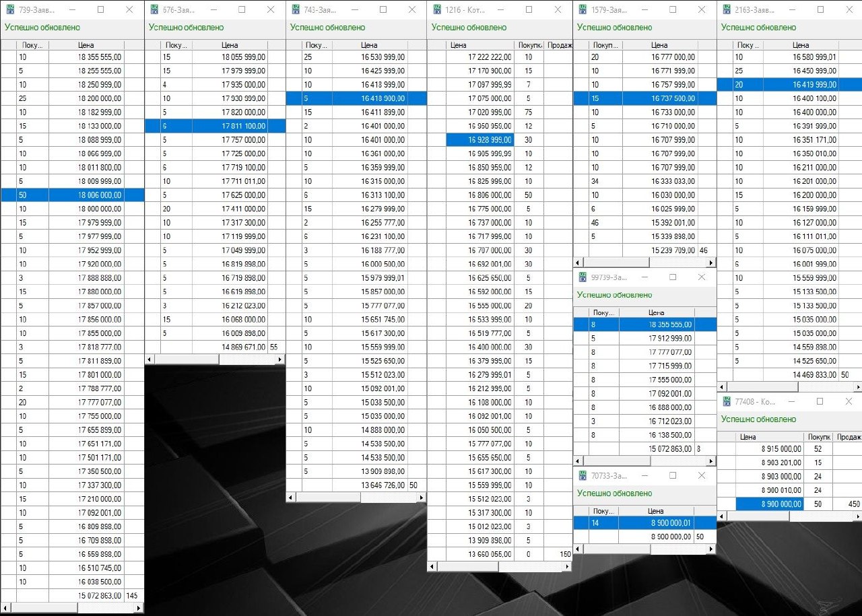Viewport: 862px width, 616px height.
Task: Click the app icon of the 1216 - Кот window
Action: coord(436,10)
